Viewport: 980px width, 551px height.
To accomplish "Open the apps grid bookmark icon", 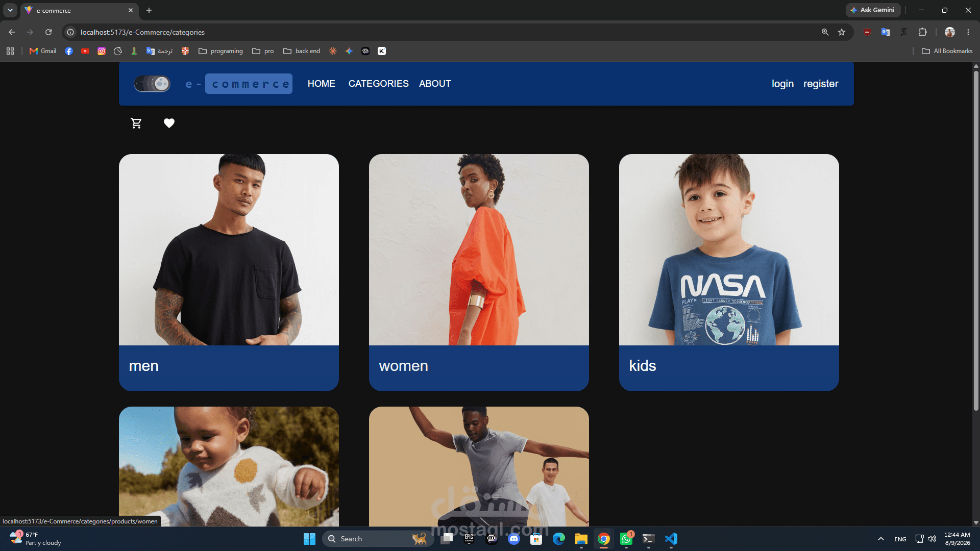I will click(x=10, y=51).
